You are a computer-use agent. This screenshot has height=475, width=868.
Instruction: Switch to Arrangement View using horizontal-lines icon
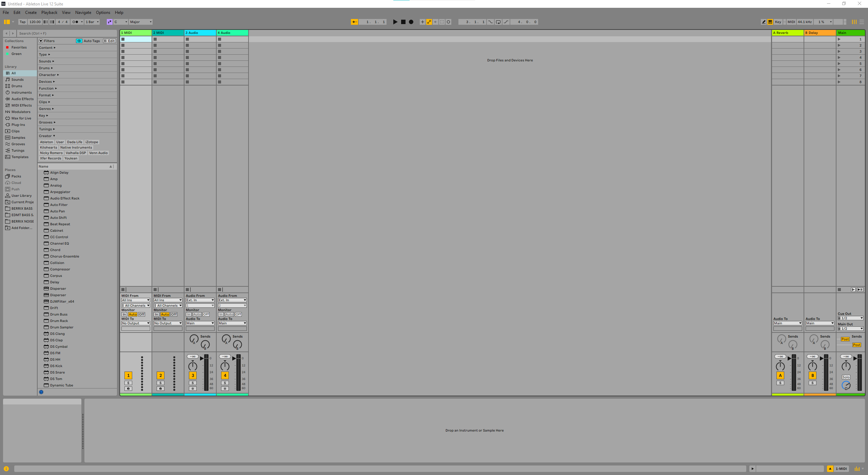point(862,22)
